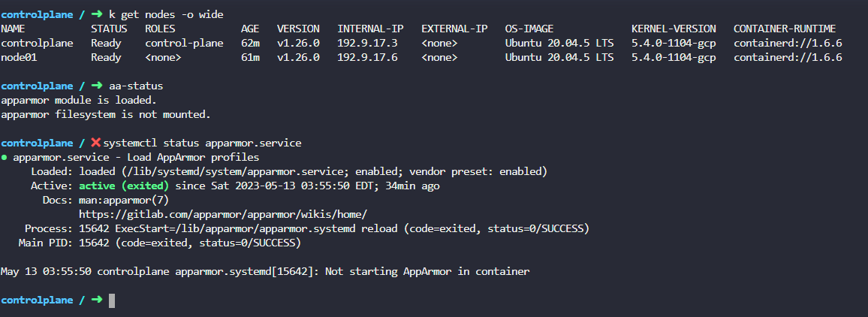Click the IP address 192.9.17.3

pyautogui.click(x=367, y=43)
